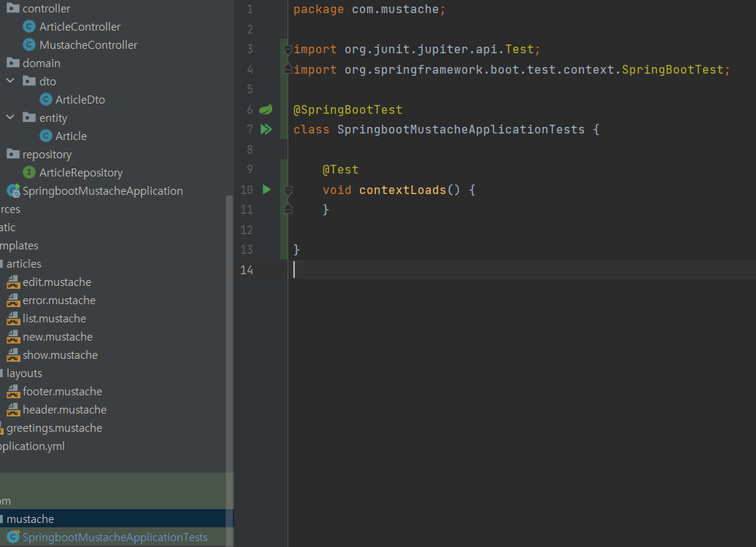Click the list.mustache file icon

pyautogui.click(x=13, y=319)
